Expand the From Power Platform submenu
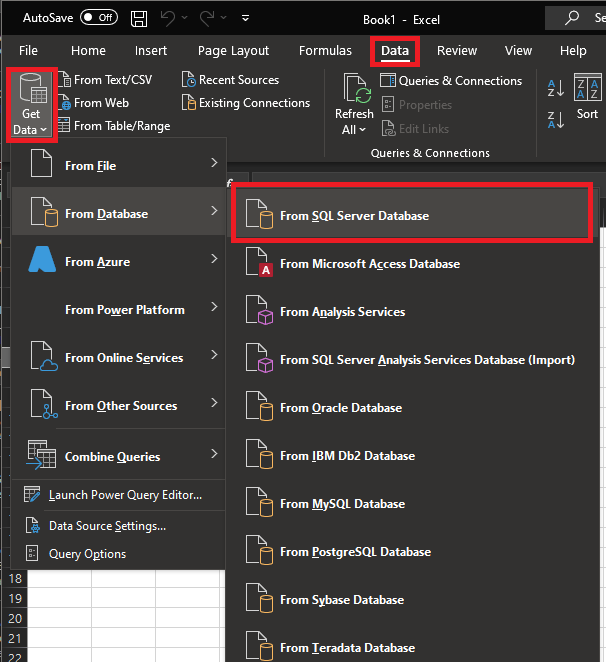 119,308
